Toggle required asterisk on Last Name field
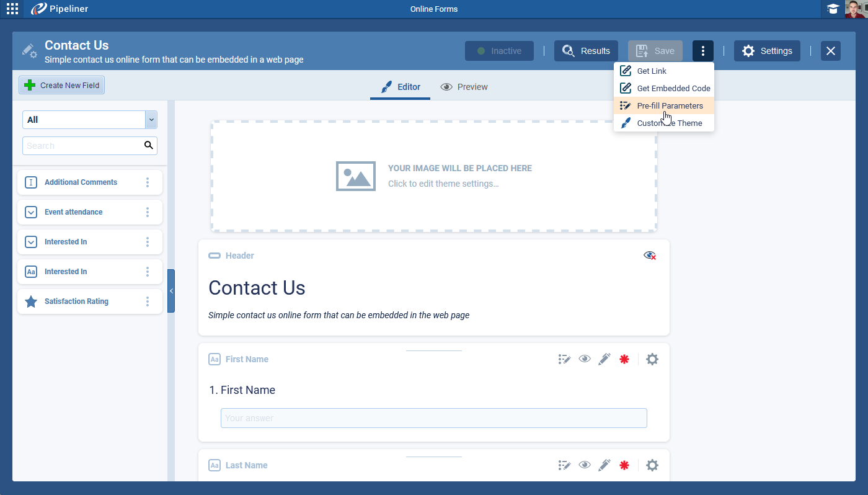 pyautogui.click(x=624, y=465)
